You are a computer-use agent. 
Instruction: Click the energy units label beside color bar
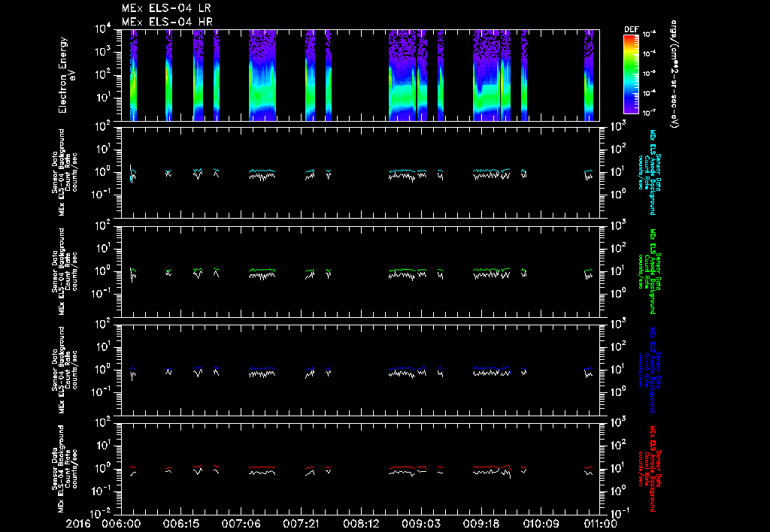[x=674, y=74]
